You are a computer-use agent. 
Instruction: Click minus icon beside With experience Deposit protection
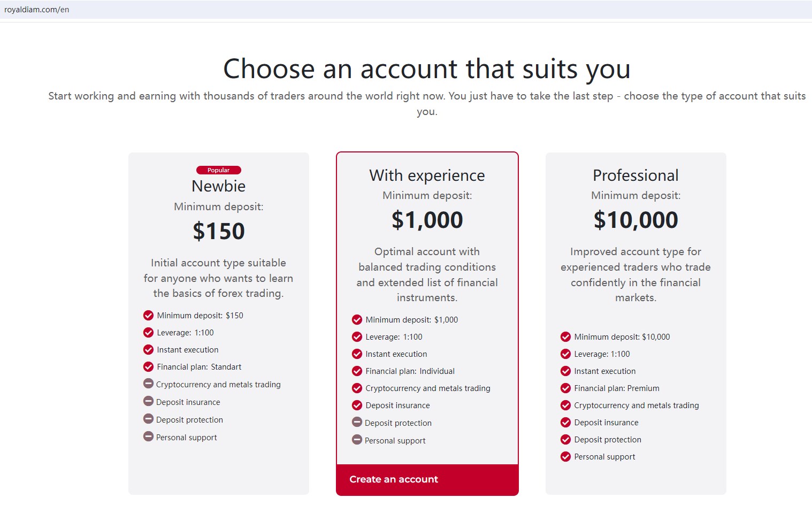(x=357, y=422)
